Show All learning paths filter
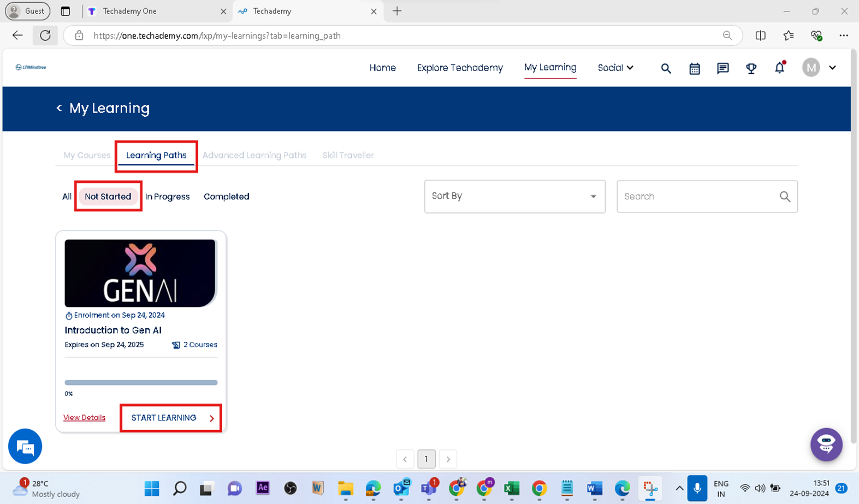Screen dimensions: 859x504 coord(67,197)
